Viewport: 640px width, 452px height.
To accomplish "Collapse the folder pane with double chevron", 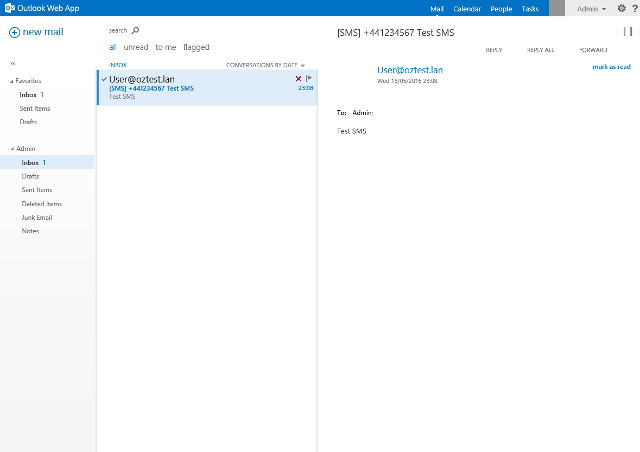I will [13, 63].
